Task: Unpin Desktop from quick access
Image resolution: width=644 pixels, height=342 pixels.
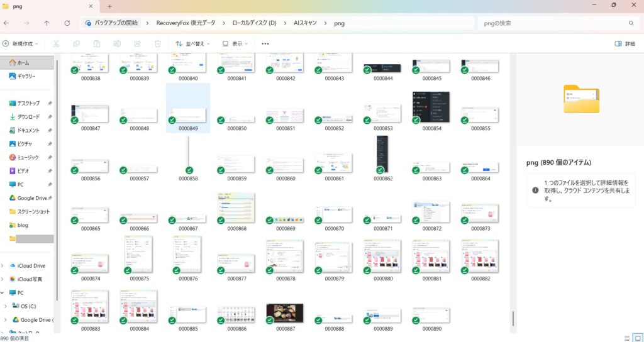Action: pos(50,103)
